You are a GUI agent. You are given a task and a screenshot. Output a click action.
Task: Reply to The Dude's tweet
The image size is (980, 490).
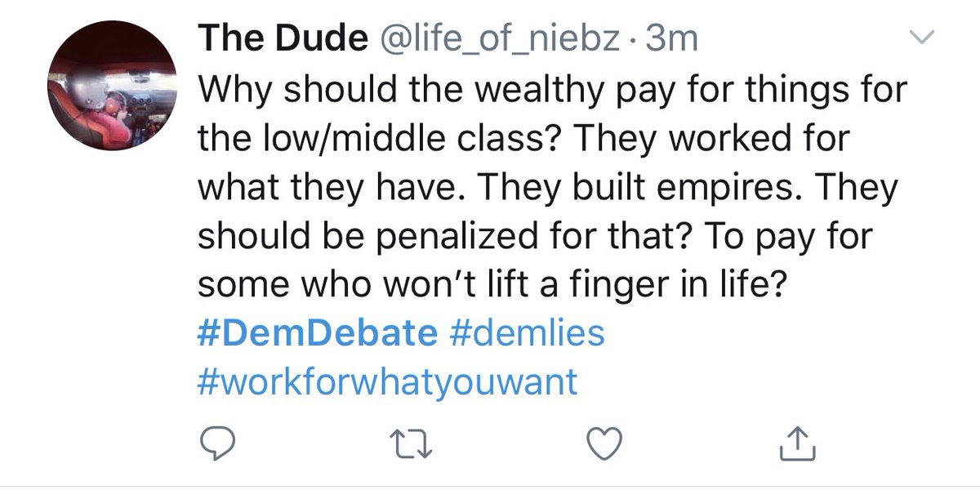[218, 442]
